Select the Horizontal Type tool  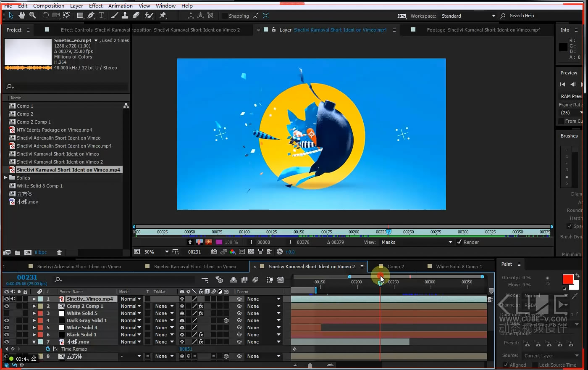[x=101, y=16]
